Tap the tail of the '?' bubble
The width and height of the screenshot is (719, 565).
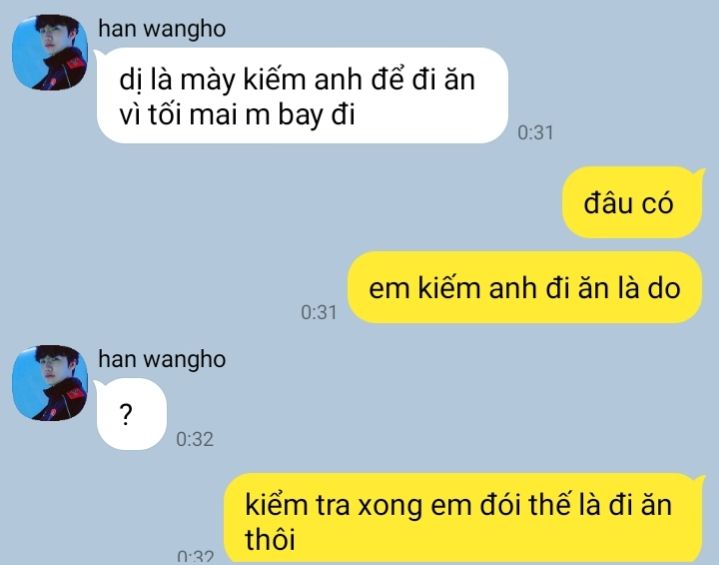[99, 385]
